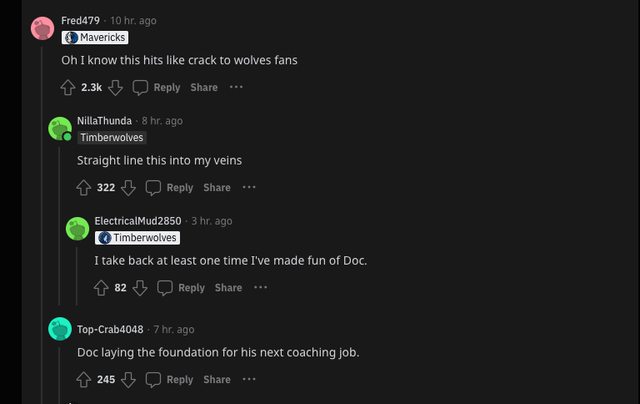This screenshot has width=640, height=404.
Task: Upvote NillaThunda's comment
Action: pyautogui.click(x=84, y=188)
